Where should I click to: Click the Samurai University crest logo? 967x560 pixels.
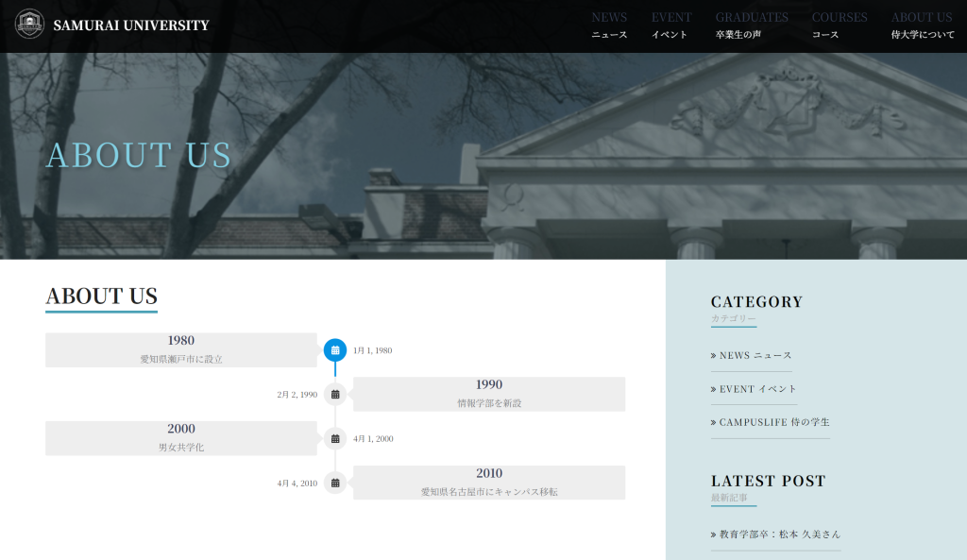[x=29, y=25]
